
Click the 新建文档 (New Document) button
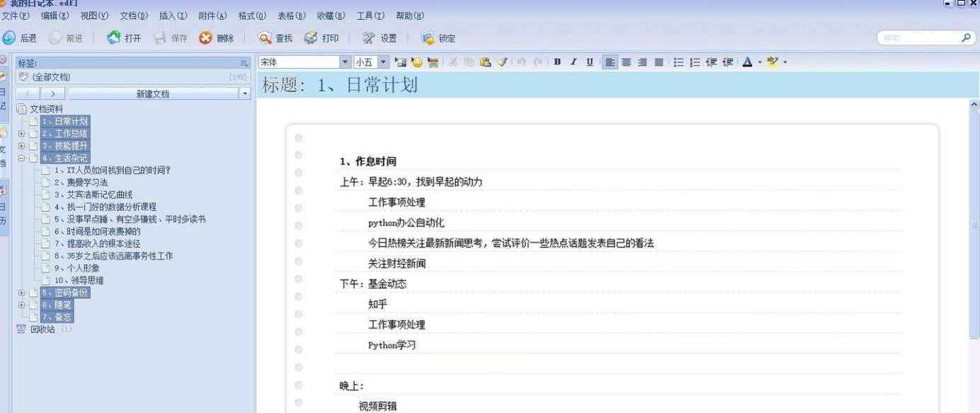[152, 93]
